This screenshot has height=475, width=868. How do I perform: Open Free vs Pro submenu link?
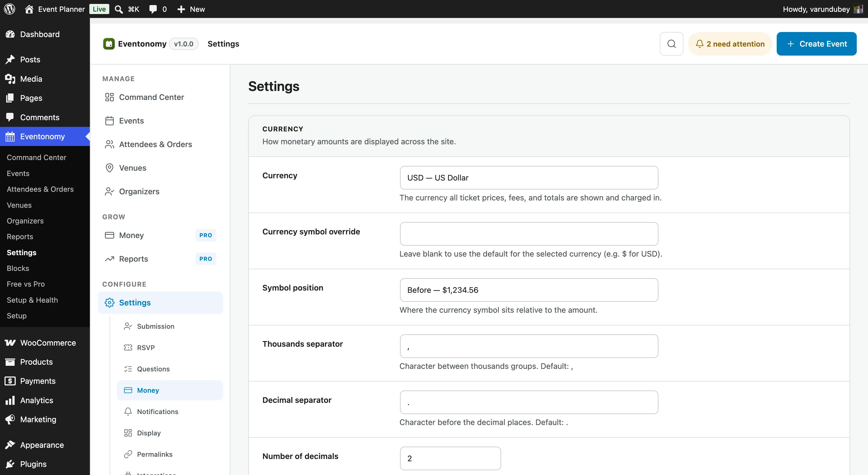(26, 284)
